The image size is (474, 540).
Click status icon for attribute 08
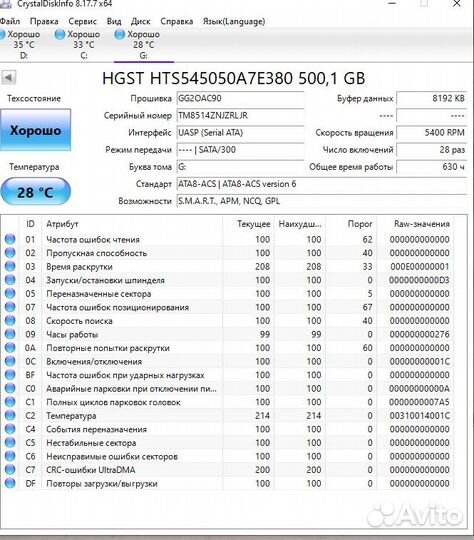click(10, 321)
